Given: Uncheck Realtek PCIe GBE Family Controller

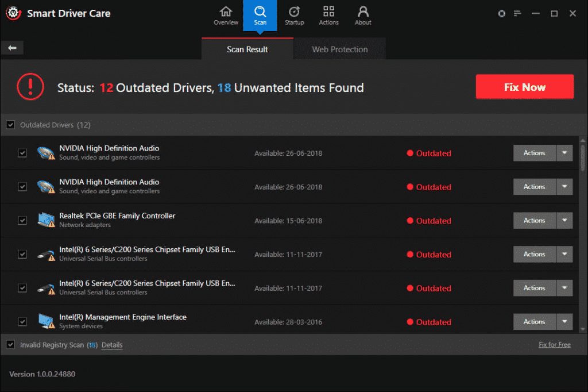Looking at the screenshot, I should (22, 220).
